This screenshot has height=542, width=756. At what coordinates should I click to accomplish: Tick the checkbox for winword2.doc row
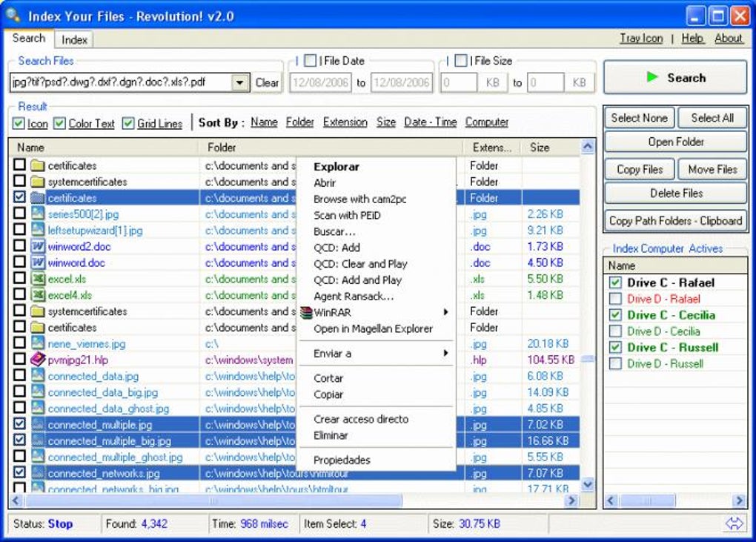[19, 246]
